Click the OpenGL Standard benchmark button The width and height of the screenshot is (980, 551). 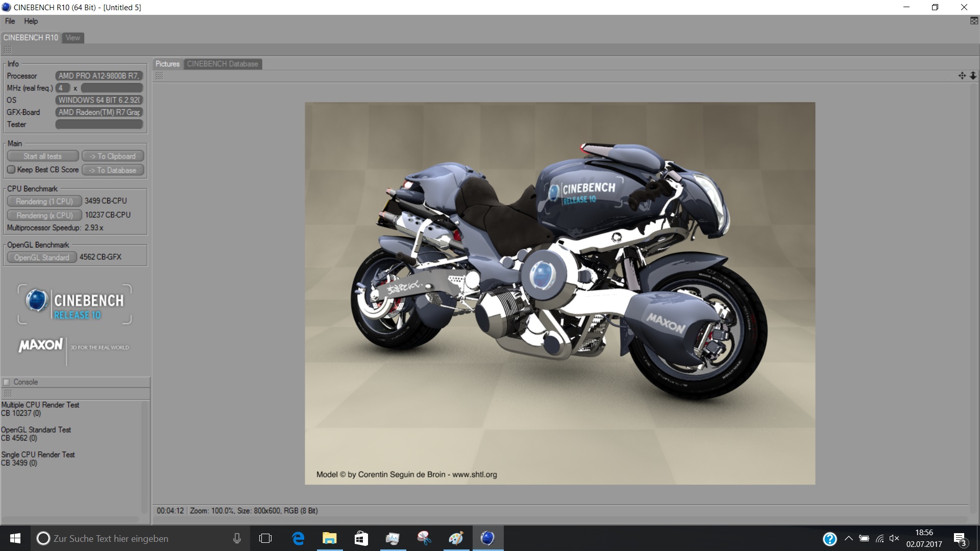click(41, 258)
